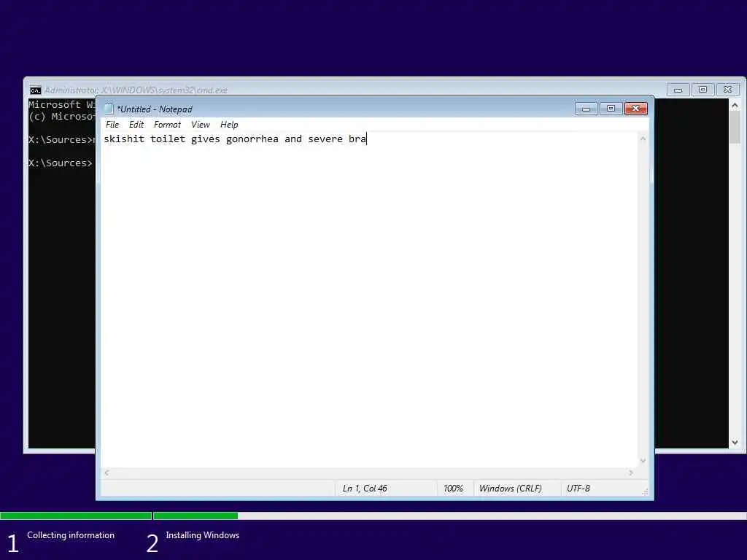Click Notepad vertical scrollbar down arrow
747x560 pixels.
pyautogui.click(x=643, y=461)
